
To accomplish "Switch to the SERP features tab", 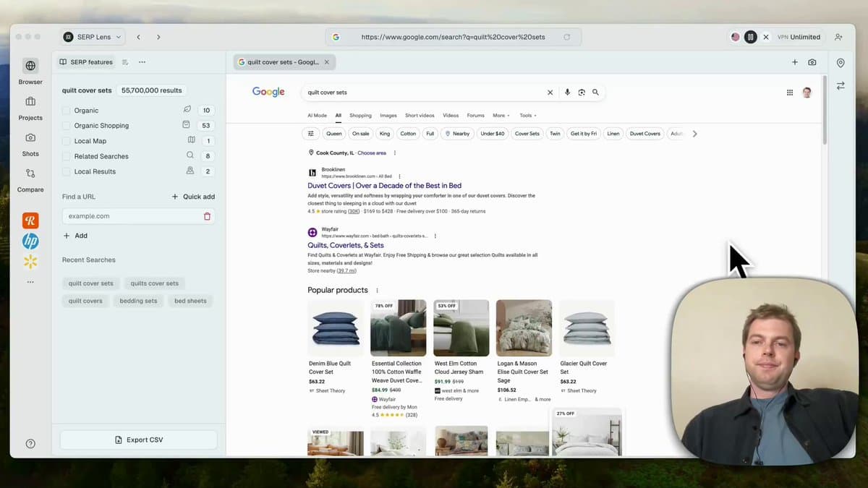I will [x=86, y=62].
